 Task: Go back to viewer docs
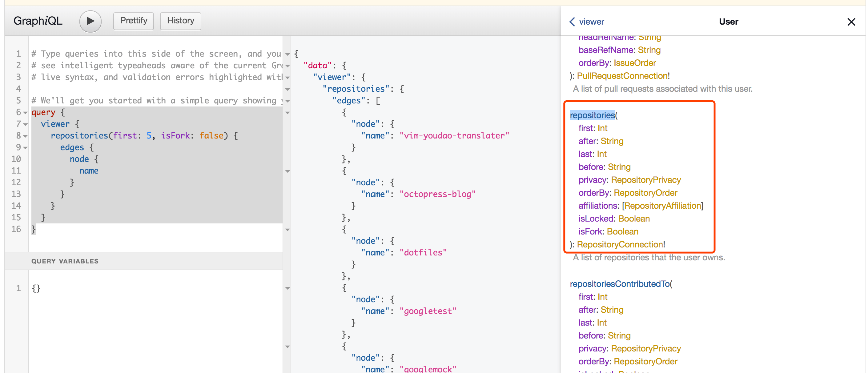click(587, 22)
